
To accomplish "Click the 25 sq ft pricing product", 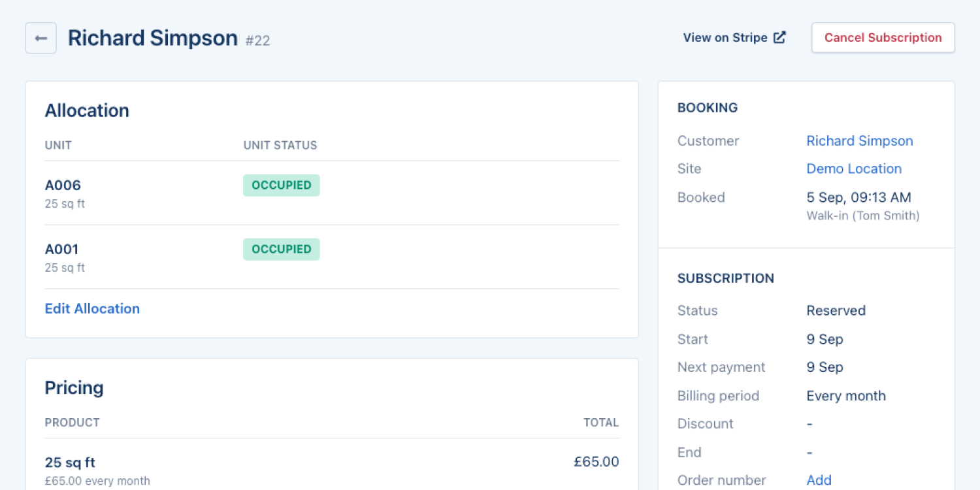I will tap(70, 463).
